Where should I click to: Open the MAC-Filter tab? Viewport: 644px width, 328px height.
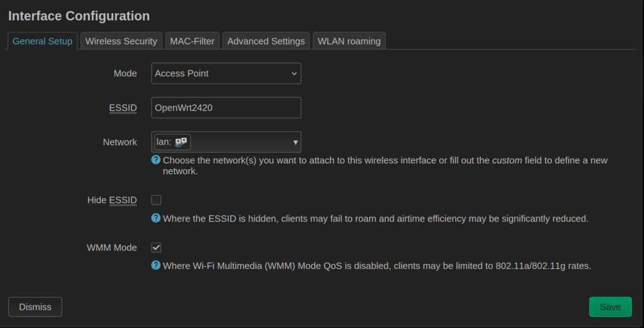click(x=192, y=41)
